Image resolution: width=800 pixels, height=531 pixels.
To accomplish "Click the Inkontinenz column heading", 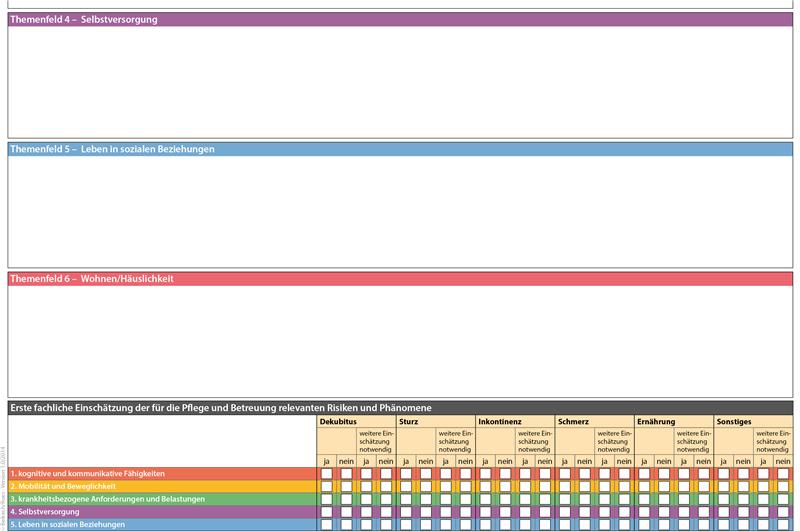I will click(x=500, y=422).
